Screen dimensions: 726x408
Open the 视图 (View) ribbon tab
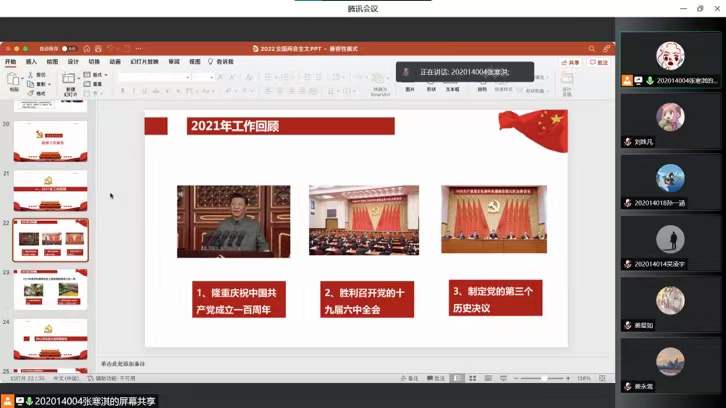(x=194, y=62)
